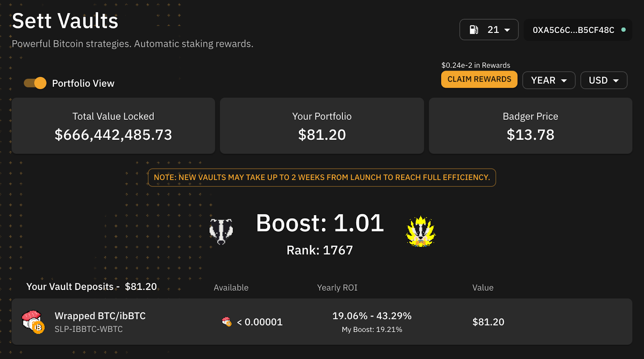Click the Boost: 1.01 text
The width and height of the screenshot is (644, 359).
(320, 223)
